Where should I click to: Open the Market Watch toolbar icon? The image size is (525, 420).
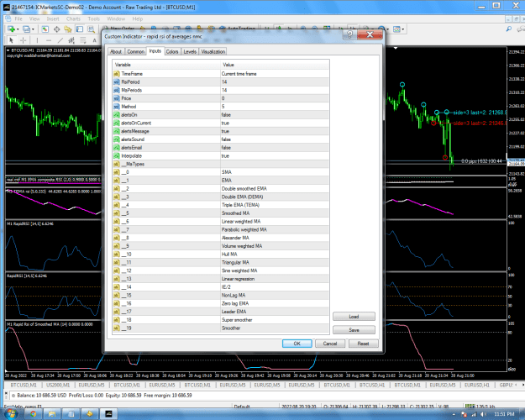tap(45, 29)
